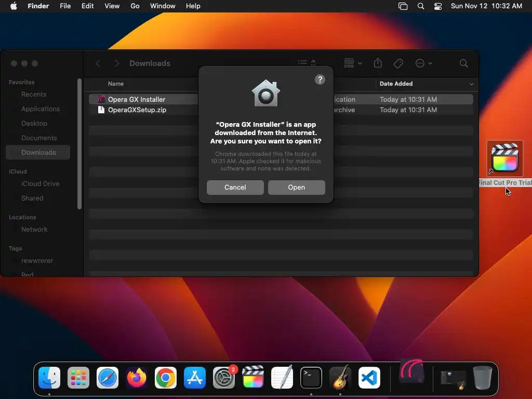Go back in Finder navigation

[98, 63]
